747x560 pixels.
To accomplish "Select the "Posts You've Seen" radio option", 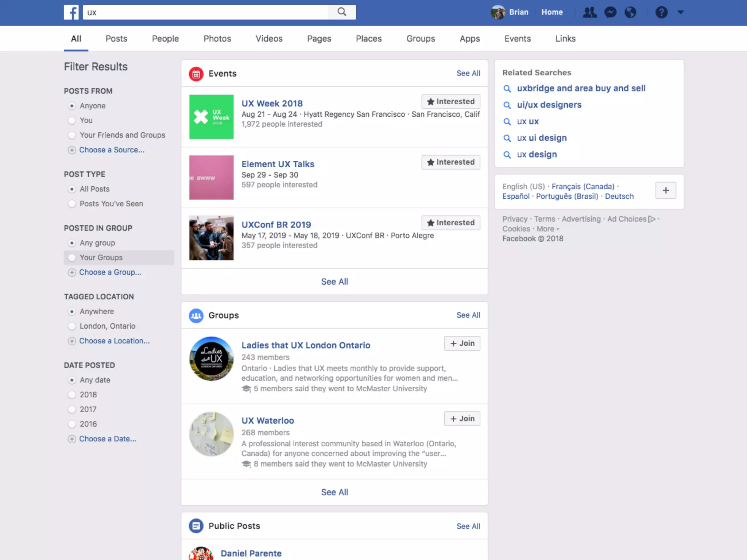I will (72, 204).
